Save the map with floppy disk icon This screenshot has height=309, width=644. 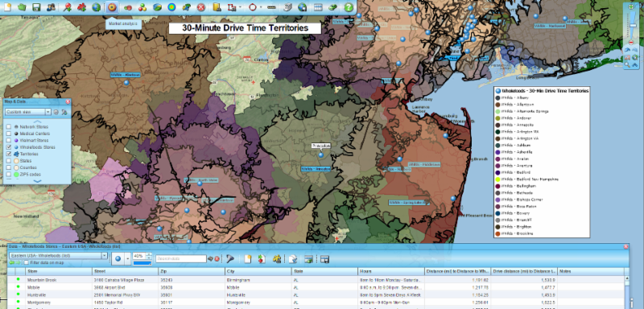(36, 7)
